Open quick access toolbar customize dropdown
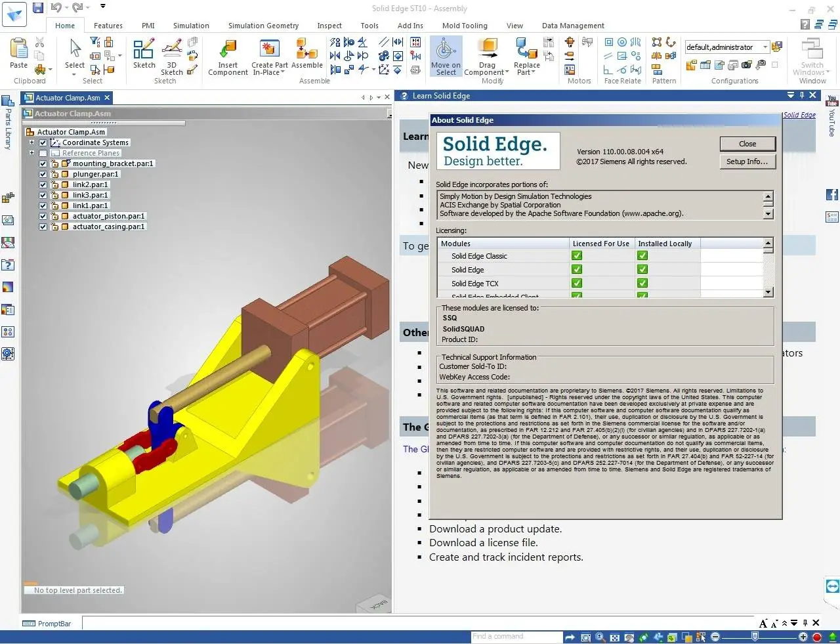Image resolution: width=840 pixels, height=644 pixels. point(103,7)
